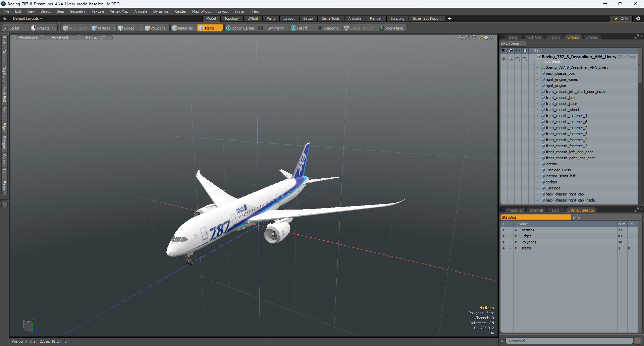Click the viewport pan move icon
This screenshot has width=644, height=346.
(x=461, y=38)
